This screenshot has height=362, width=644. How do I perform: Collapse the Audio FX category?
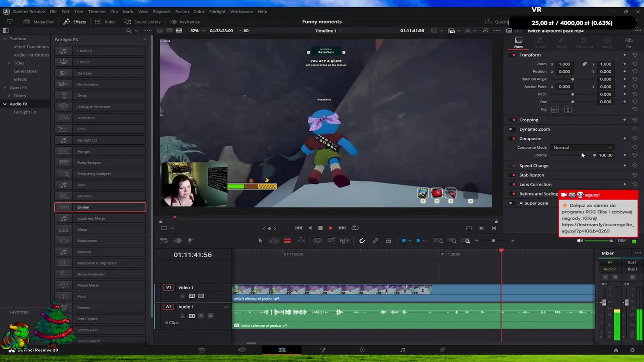5,104
